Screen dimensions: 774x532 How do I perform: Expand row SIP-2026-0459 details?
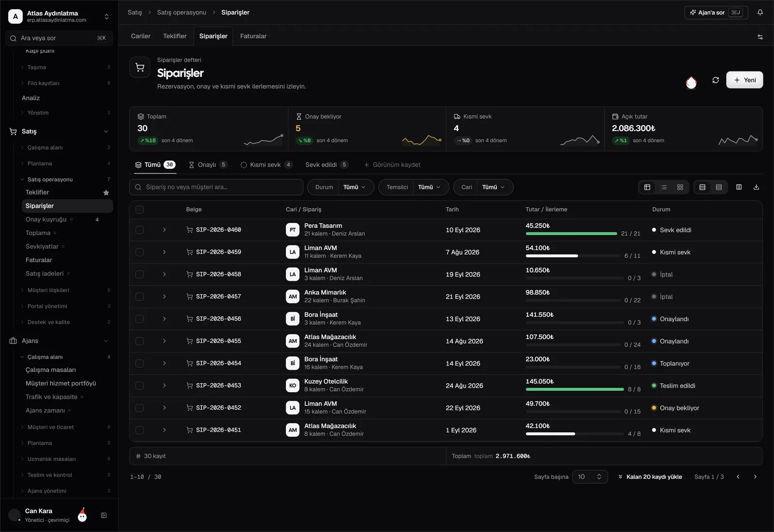pos(164,252)
